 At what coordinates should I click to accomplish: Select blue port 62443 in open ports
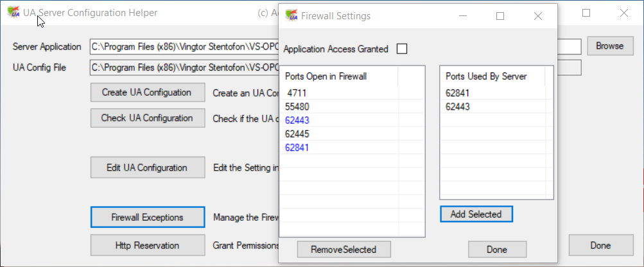pos(297,120)
